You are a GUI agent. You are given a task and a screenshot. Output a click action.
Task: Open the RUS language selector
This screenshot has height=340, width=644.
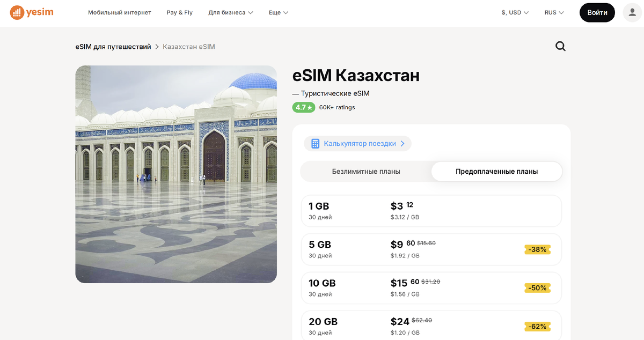coord(554,12)
